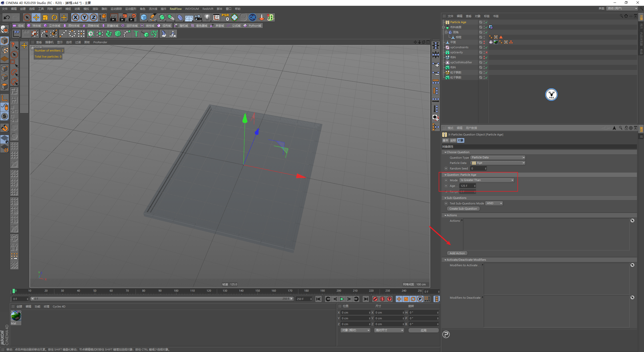Click the Create Sub-Question button

click(x=463, y=209)
